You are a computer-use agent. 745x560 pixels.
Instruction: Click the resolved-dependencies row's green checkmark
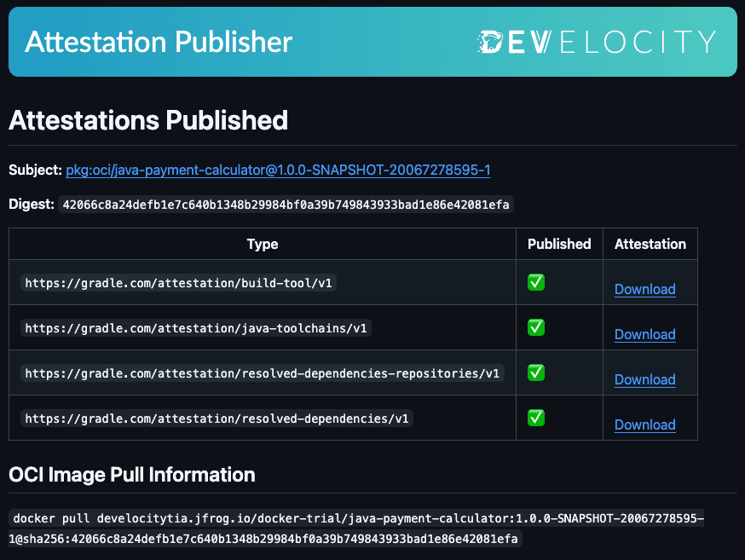pos(535,418)
